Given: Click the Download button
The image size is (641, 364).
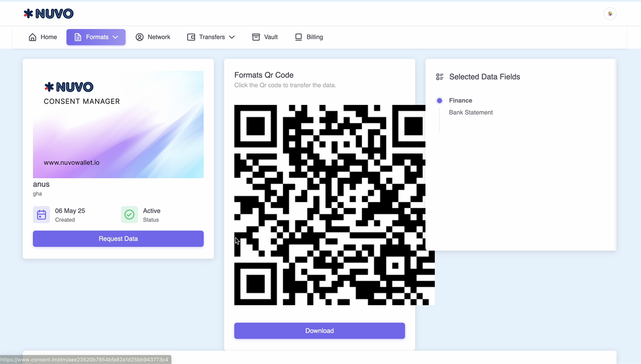Looking at the screenshot, I should [320, 331].
